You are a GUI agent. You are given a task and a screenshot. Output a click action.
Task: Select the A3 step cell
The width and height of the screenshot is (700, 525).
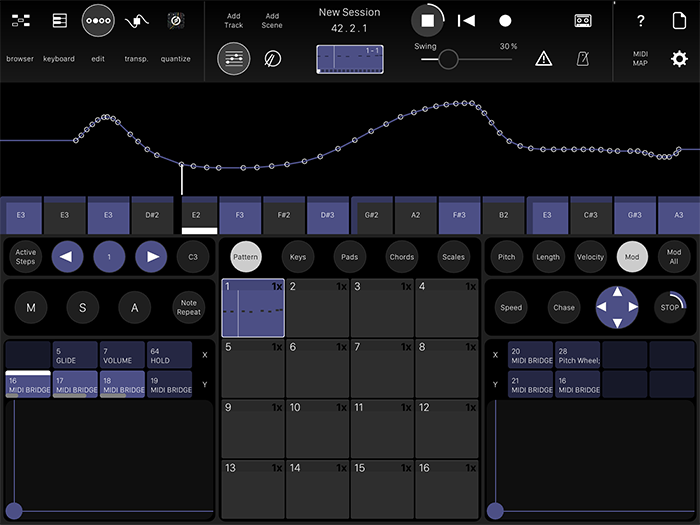(x=679, y=215)
